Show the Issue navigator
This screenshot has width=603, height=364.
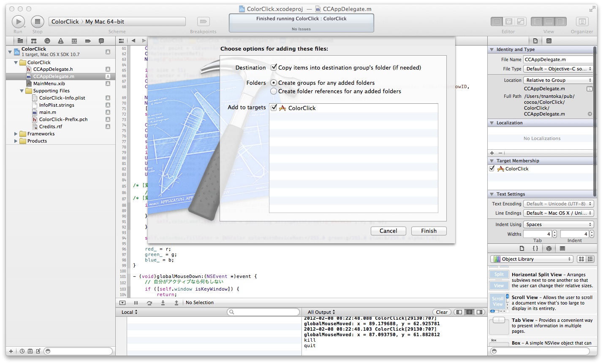pyautogui.click(x=61, y=41)
